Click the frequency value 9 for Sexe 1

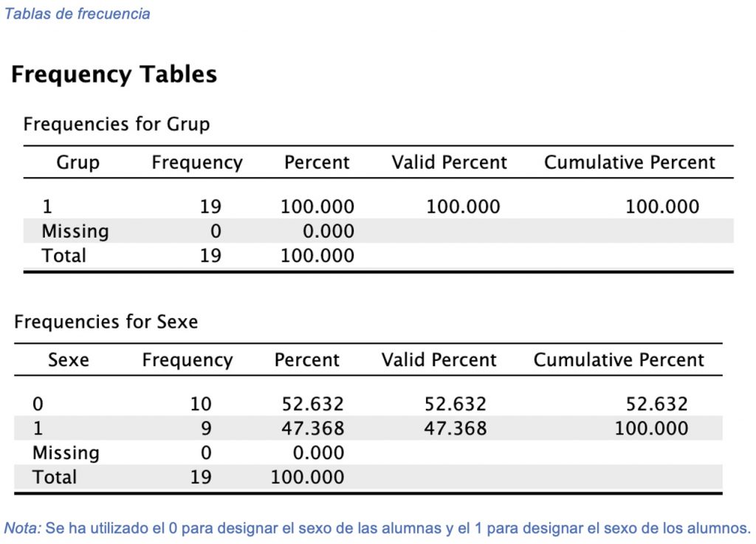click(x=205, y=429)
